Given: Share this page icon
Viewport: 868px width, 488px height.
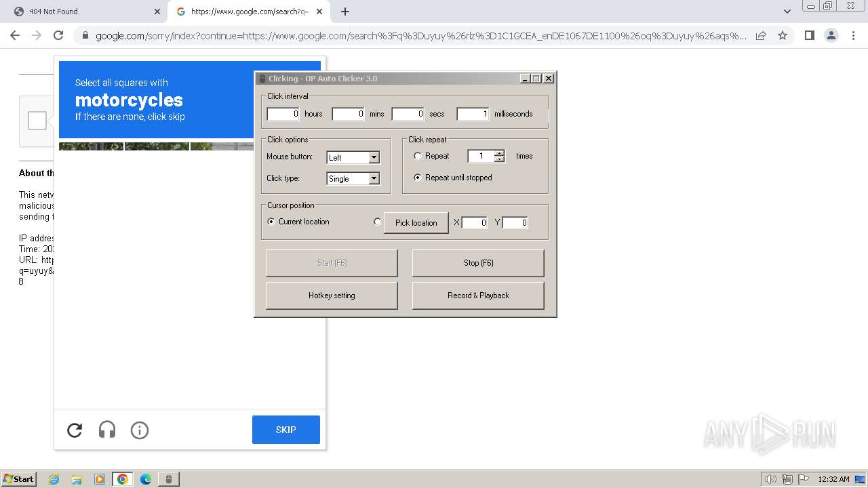Looking at the screenshot, I should point(761,35).
